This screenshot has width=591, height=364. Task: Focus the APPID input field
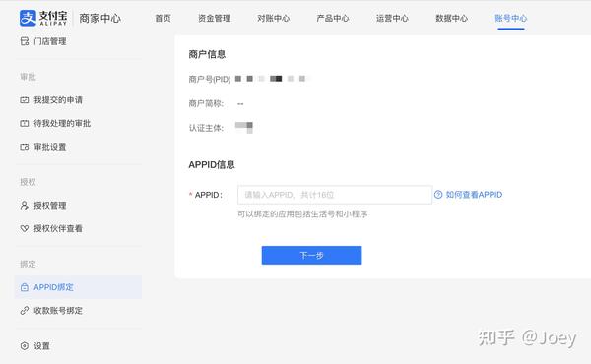(335, 195)
